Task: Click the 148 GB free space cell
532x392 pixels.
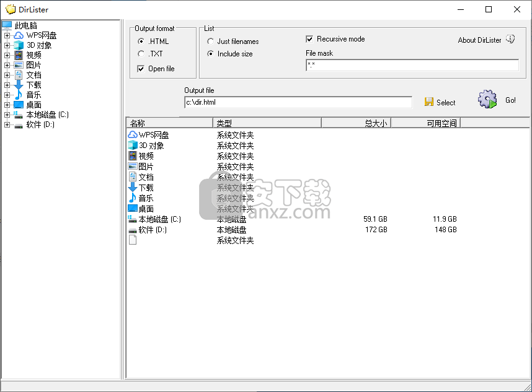Action: point(445,229)
